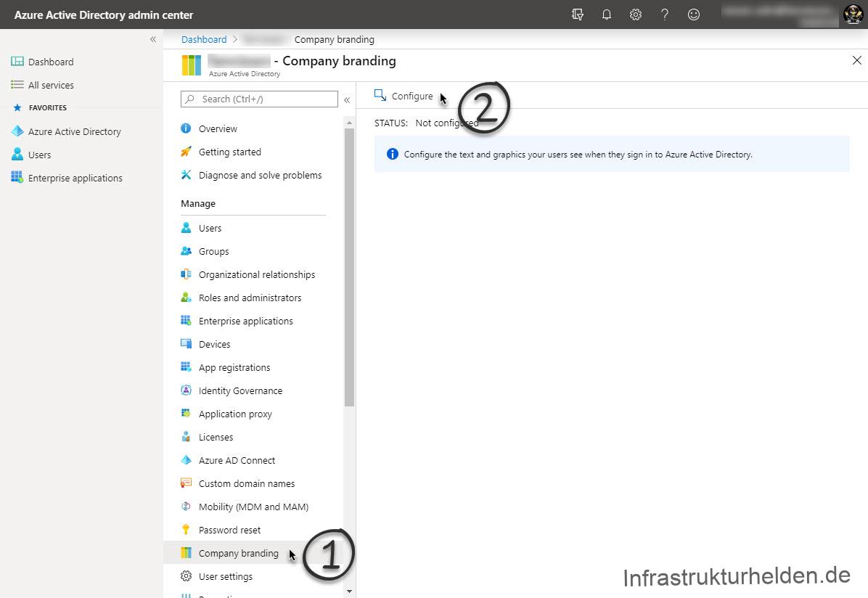The width and height of the screenshot is (868, 598).
Task: Open the Cloud Shell directory filter icon
Action: point(578,15)
